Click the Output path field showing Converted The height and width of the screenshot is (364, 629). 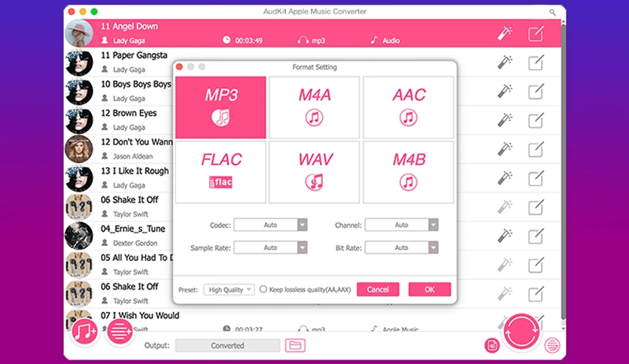click(x=227, y=345)
